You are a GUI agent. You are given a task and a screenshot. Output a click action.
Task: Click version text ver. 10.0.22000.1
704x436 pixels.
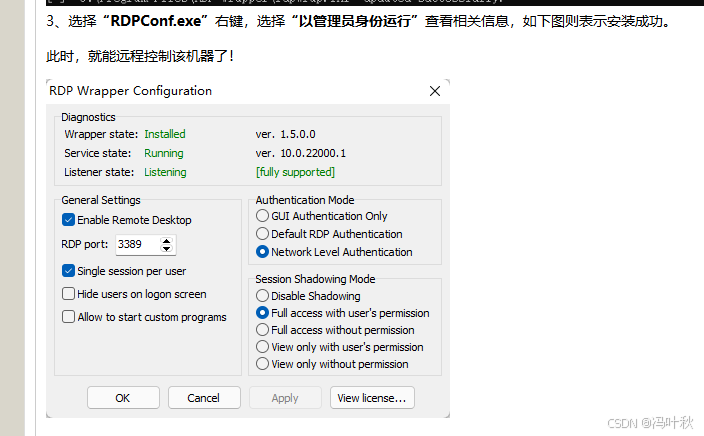301,154
